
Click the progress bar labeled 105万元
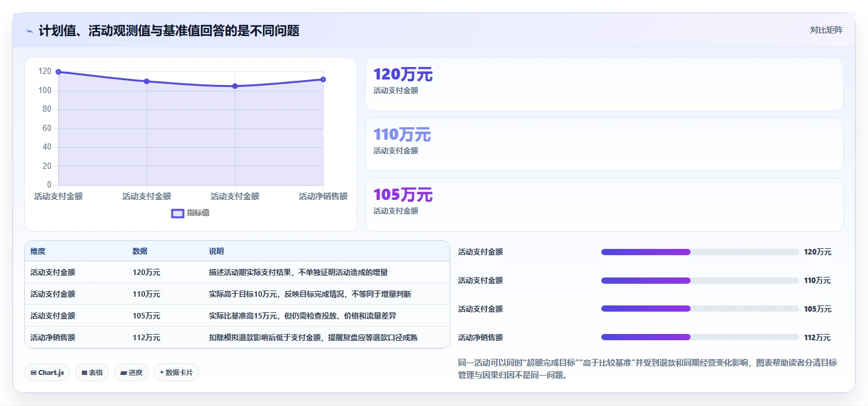pyautogui.click(x=700, y=309)
